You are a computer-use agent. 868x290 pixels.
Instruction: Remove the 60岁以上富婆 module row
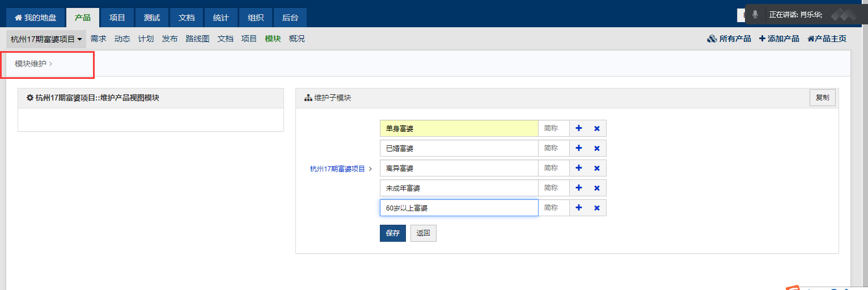596,208
